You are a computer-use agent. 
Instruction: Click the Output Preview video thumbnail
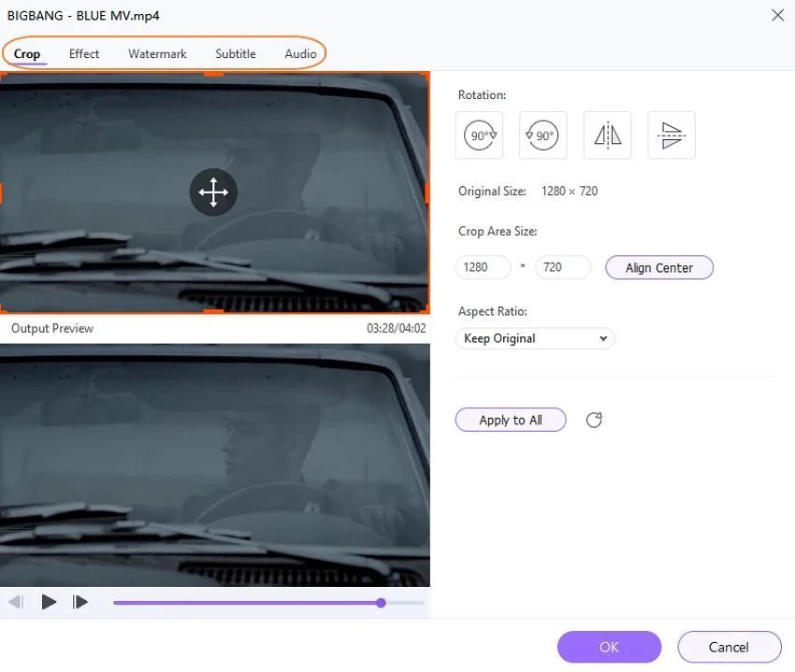coord(215,465)
